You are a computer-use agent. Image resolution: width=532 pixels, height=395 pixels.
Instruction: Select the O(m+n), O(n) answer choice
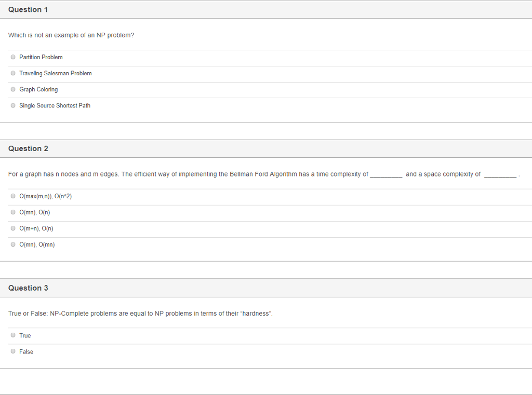click(12, 228)
